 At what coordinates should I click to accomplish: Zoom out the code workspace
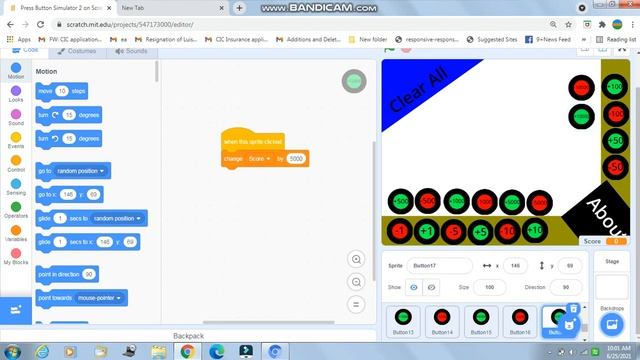pos(356,282)
